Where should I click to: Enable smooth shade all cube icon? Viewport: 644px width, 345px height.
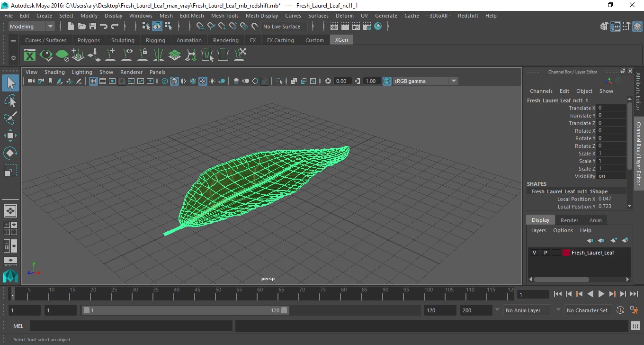174,81
